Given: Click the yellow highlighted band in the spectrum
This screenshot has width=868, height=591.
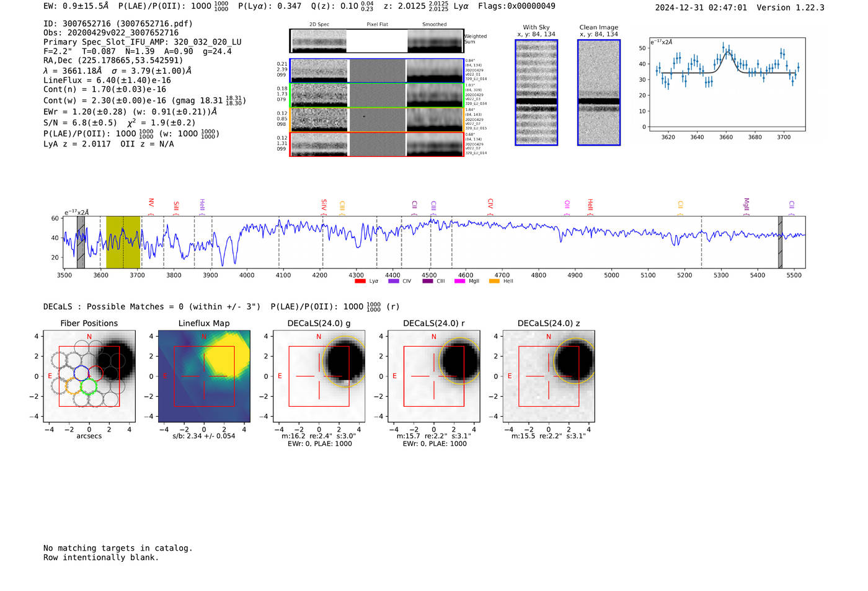Looking at the screenshot, I should point(123,242).
